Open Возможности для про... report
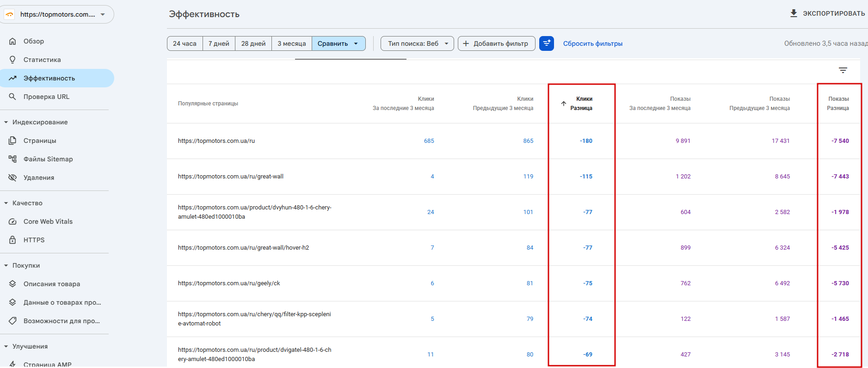Viewport: 868px width, 368px height. 62,321
